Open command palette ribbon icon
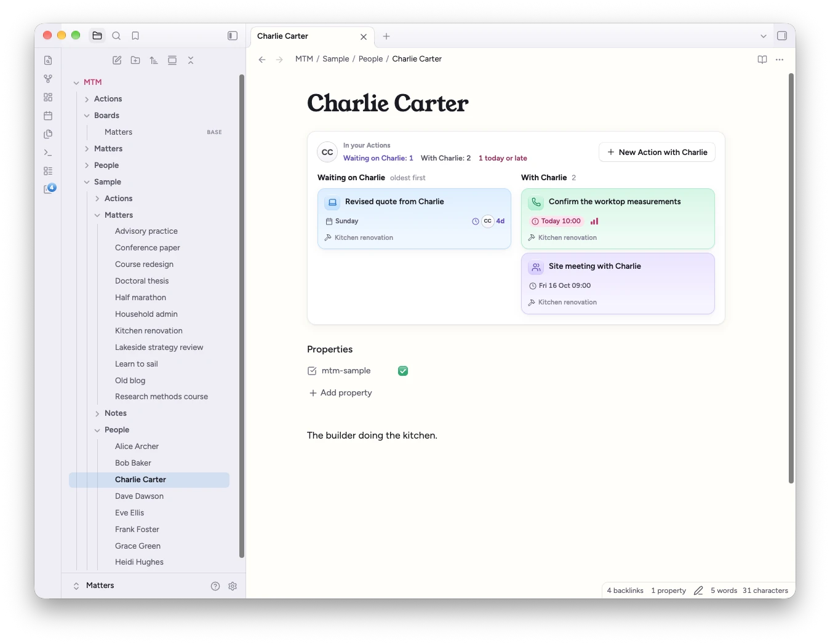 pyautogui.click(x=48, y=153)
